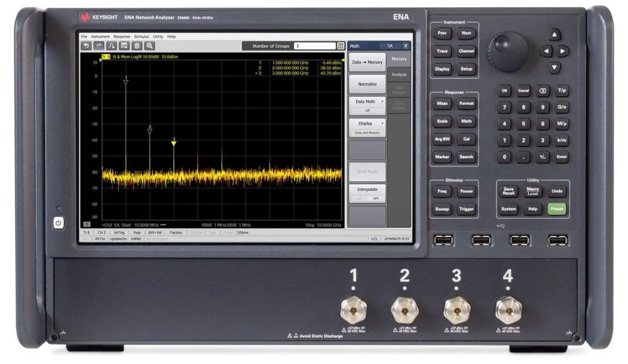The image size is (628, 364).
Task: Open the Data Math dropdown softkey
Action: click(x=367, y=106)
